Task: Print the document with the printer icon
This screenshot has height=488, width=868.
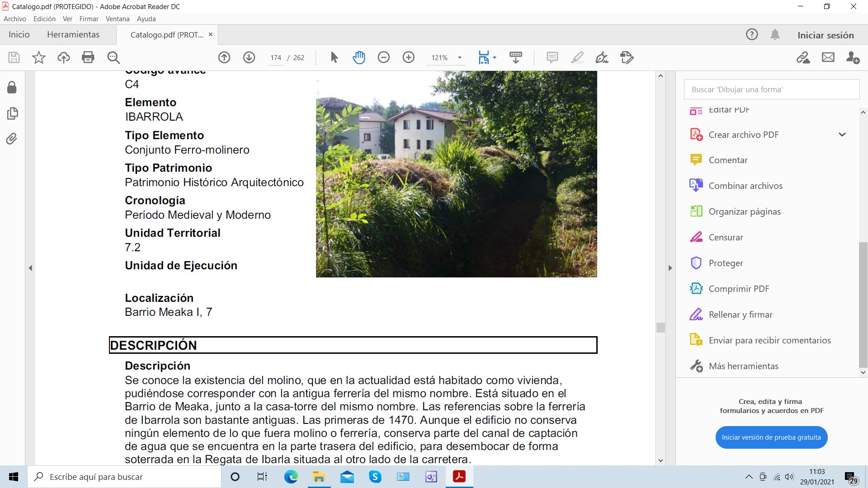Action: click(x=88, y=57)
